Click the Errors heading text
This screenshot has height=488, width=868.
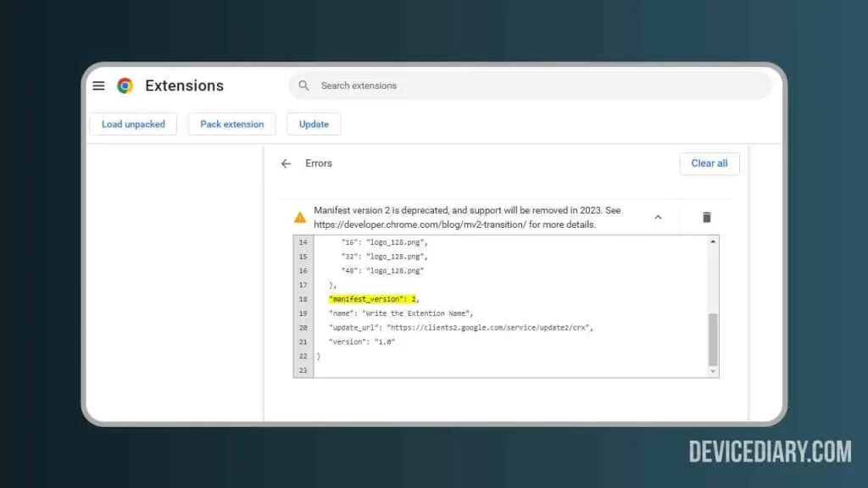pyautogui.click(x=319, y=164)
